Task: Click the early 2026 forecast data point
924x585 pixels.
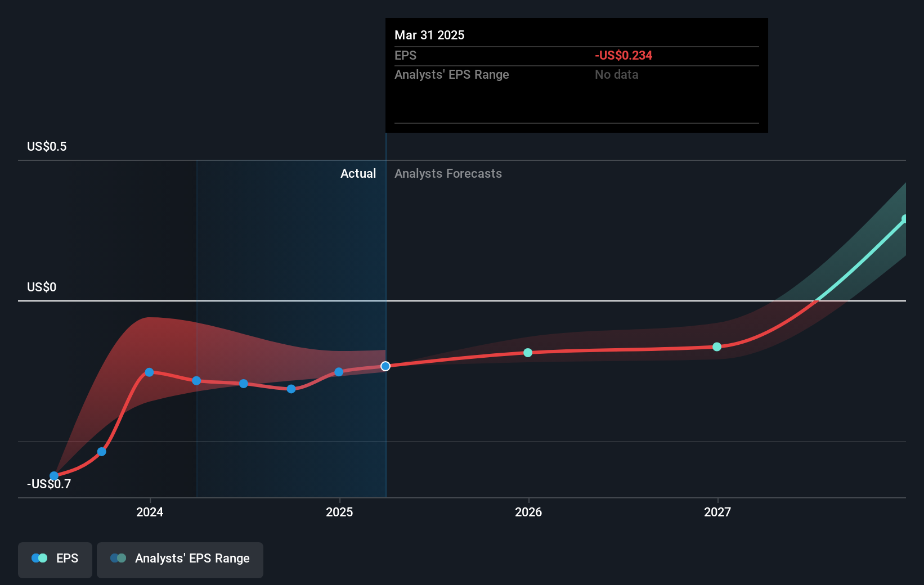Action: pos(528,353)
